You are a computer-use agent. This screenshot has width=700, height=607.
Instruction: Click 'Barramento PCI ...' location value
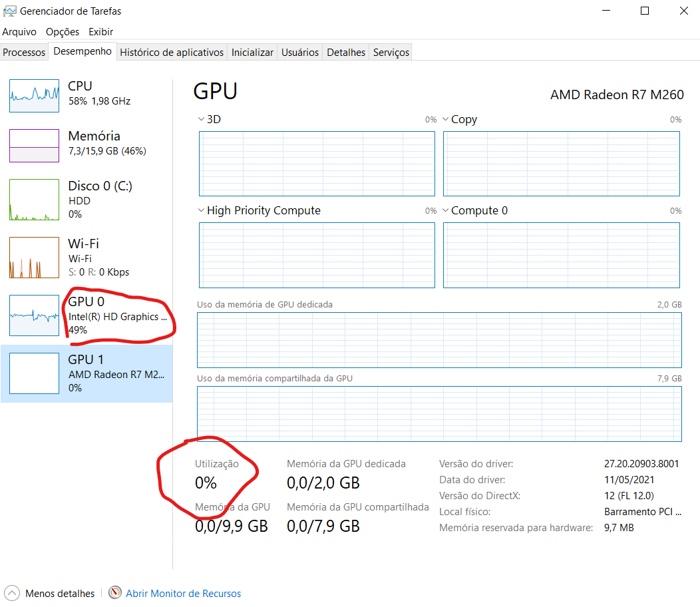coord(643,512)
